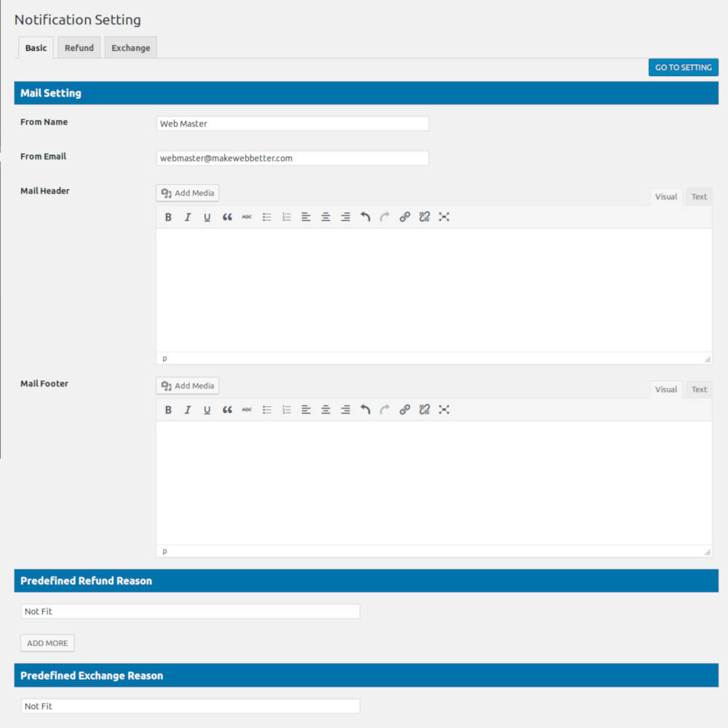Image resolution: width=728 pixels, height=728 pixels.
Task: Open Add Media for the Mail Footer
Action: click(187, 385)
